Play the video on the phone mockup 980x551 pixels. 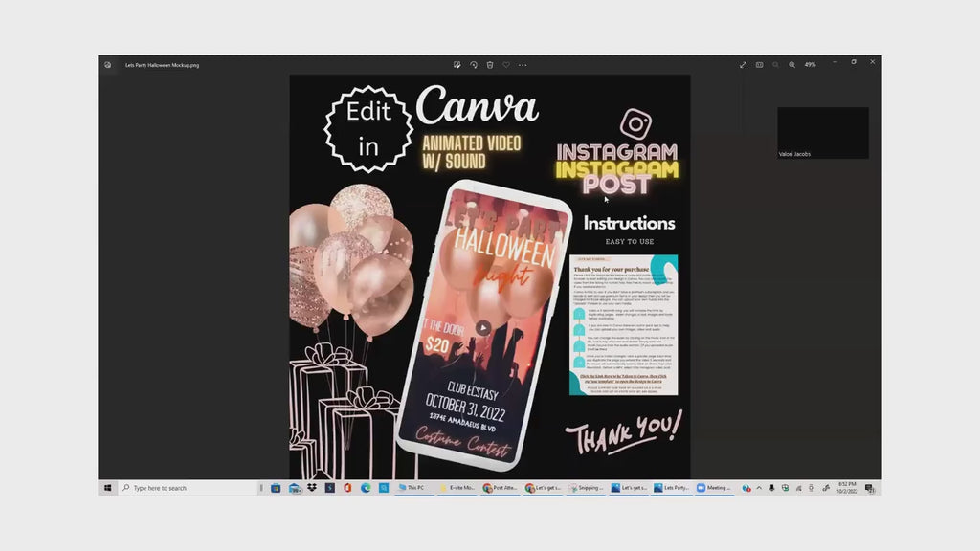(483, 327)
